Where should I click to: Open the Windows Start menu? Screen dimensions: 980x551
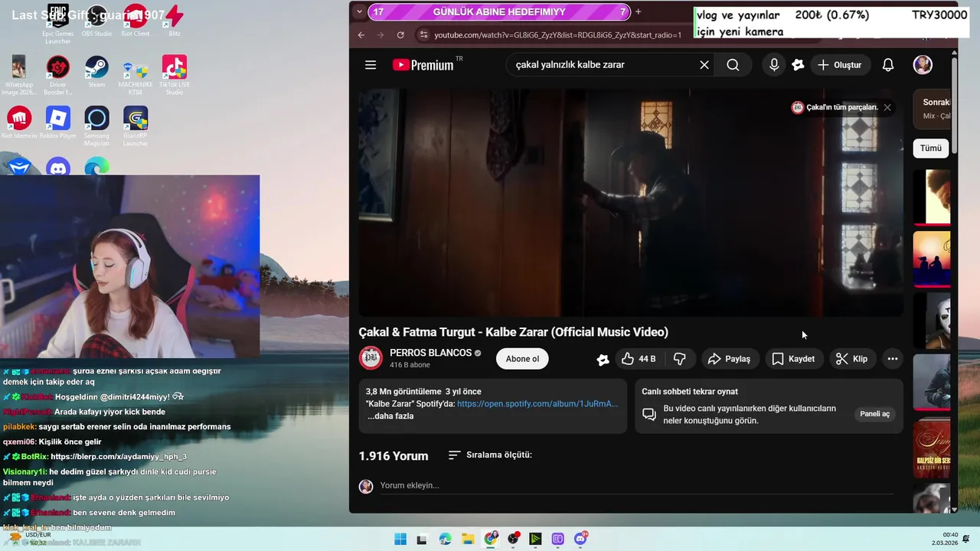(x=400, y=539)
